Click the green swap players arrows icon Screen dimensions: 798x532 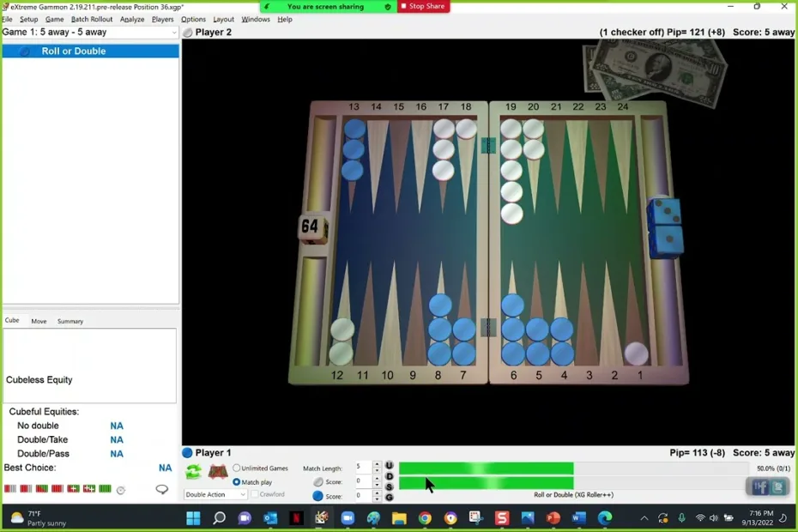pyautogui.click(x=194, y=471)
